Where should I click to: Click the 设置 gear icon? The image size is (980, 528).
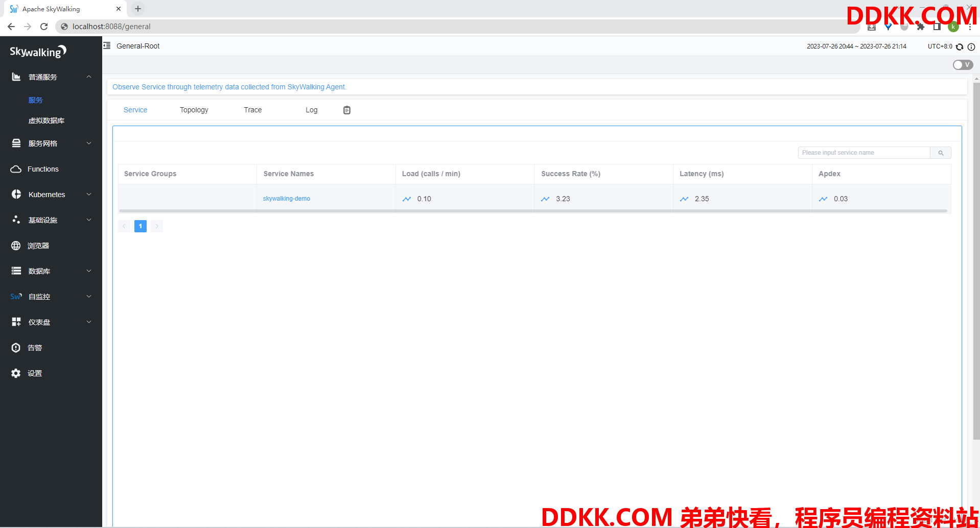pyautogui.click(x=16, y=373)
